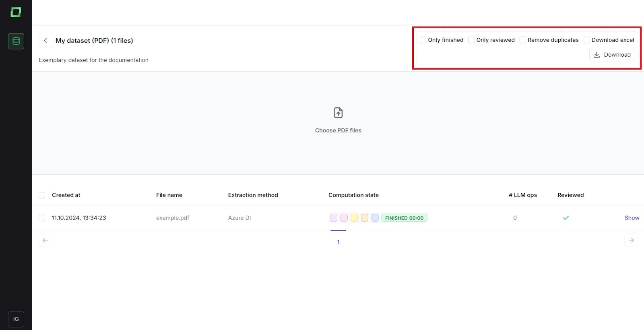This screenshot has width=644, height=330.
Task: Click the green app logo in sidebar
Action: (16, 12)
